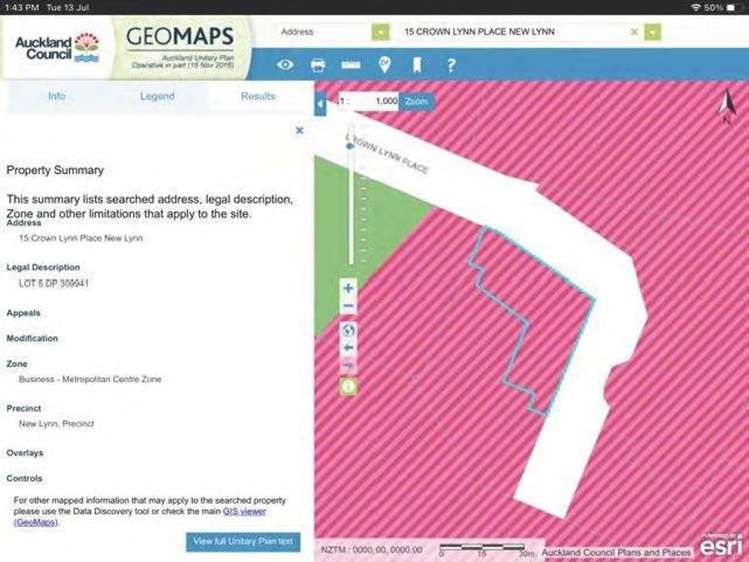Click the location pin marker icon
The height and width of the screenshot is (562, 749).
pyautogui.click(x=384, y=65)
